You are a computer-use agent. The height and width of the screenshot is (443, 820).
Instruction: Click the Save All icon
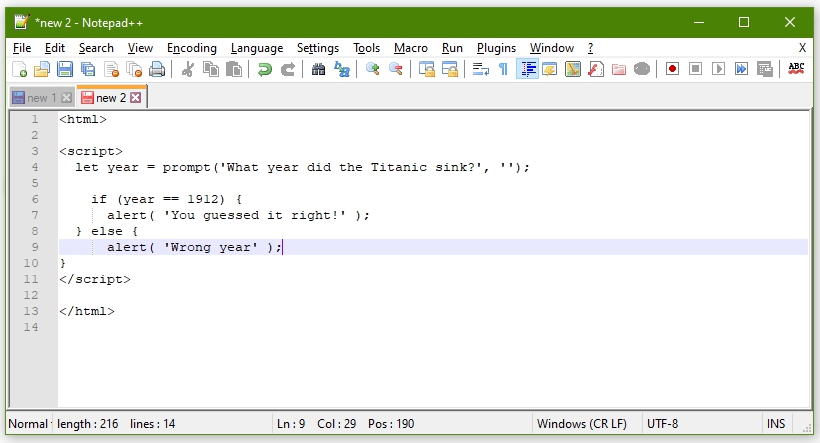coord(88,69)
